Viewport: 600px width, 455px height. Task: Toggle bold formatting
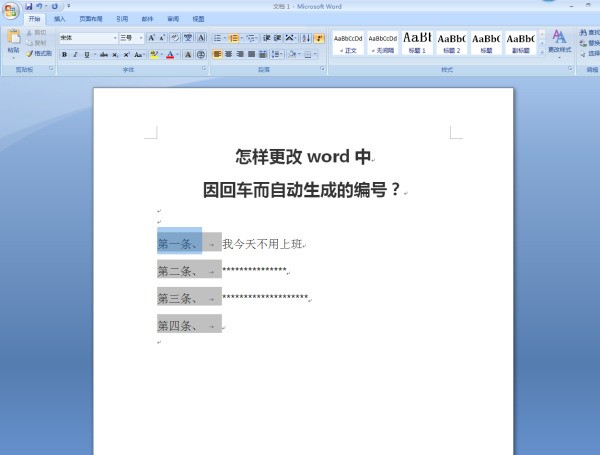(x=64, y=55)
